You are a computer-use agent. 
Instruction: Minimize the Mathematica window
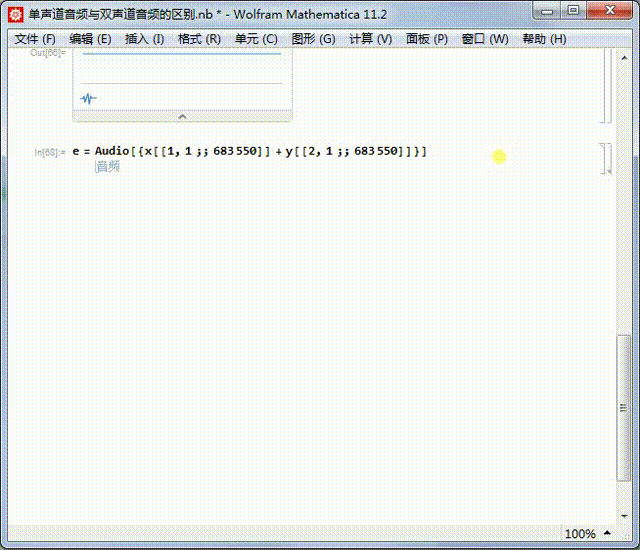[x=547, y=11]
